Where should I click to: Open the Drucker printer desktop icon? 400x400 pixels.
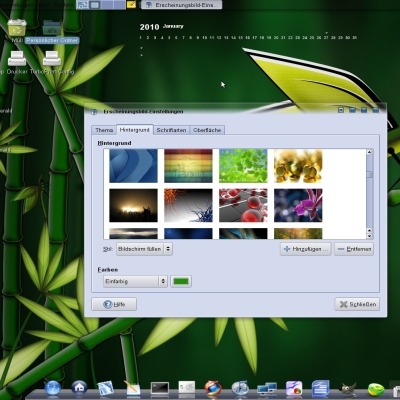point(17,59)
